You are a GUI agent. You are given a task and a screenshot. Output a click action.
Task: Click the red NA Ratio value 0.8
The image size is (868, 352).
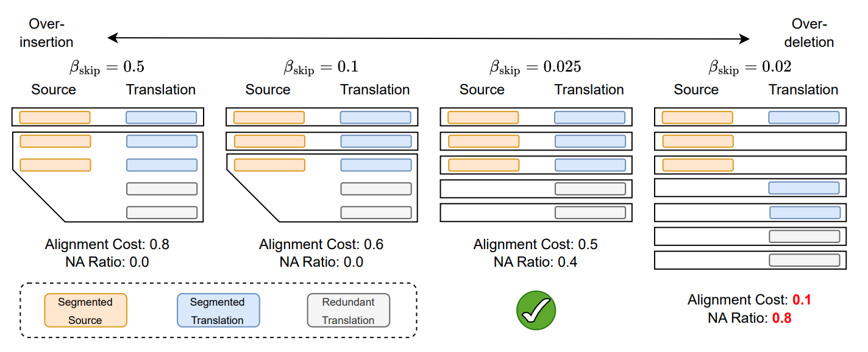click(x=782, y=318)
